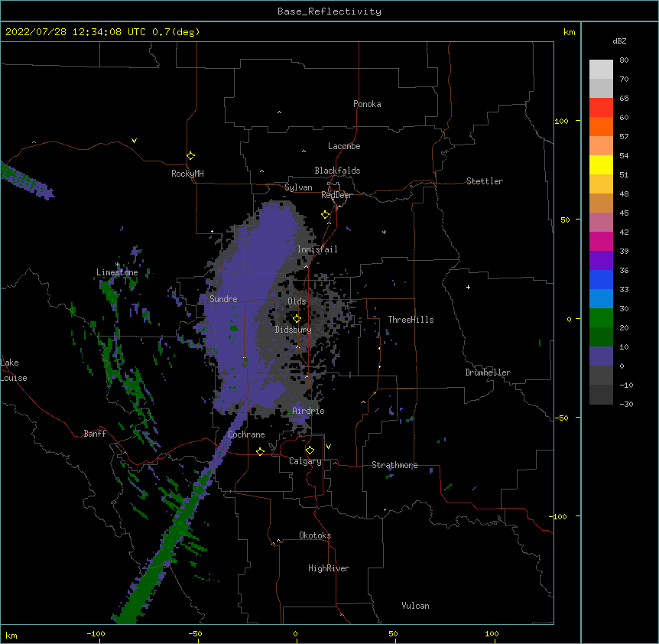Click the light gray 70 dBZ legend swatch
The image size is (659, 644).
(x=601, y=69)
